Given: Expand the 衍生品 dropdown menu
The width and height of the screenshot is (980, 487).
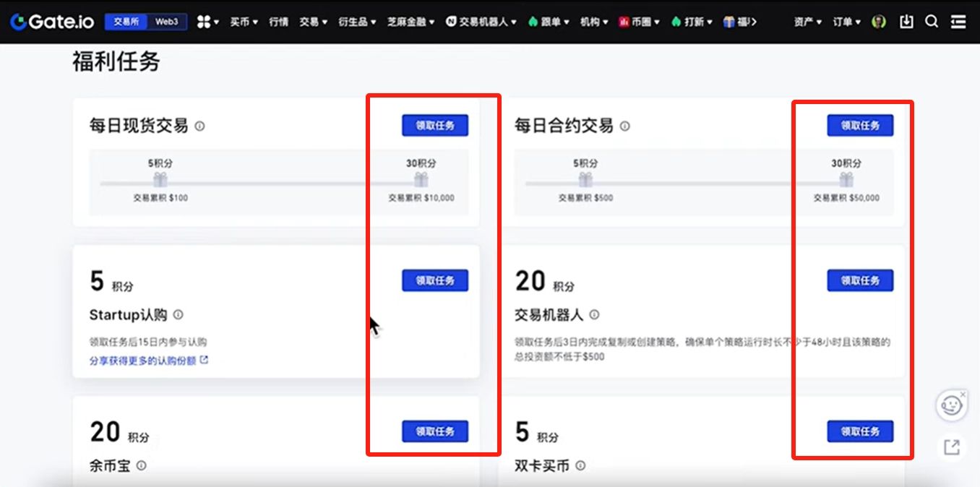Looking at the screenshot, I should coord(357,22).
